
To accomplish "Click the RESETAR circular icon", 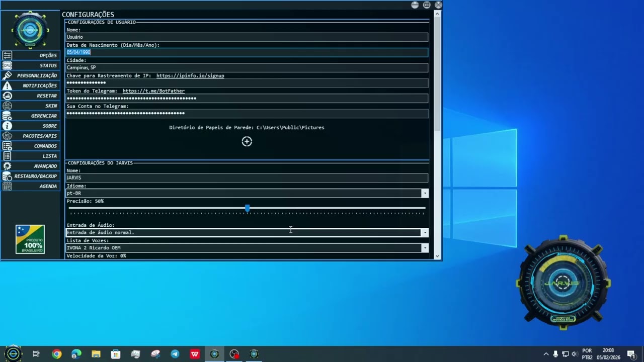I will point(7,96).
